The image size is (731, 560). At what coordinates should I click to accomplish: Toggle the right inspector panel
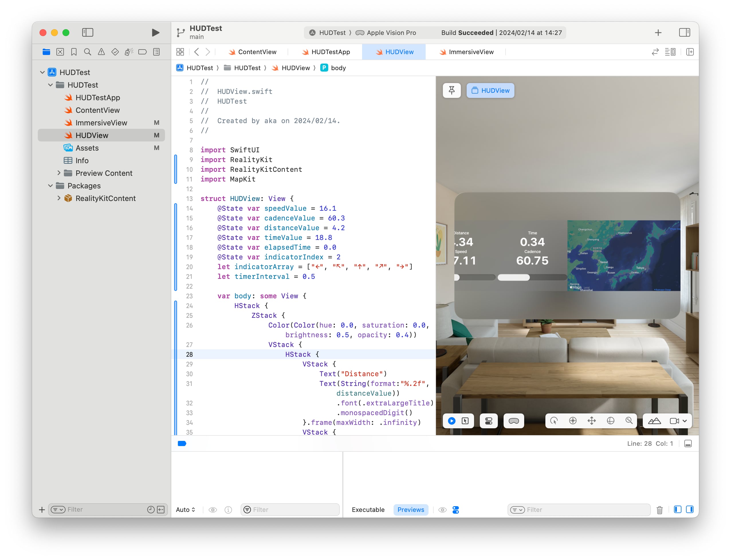(684, 33)
